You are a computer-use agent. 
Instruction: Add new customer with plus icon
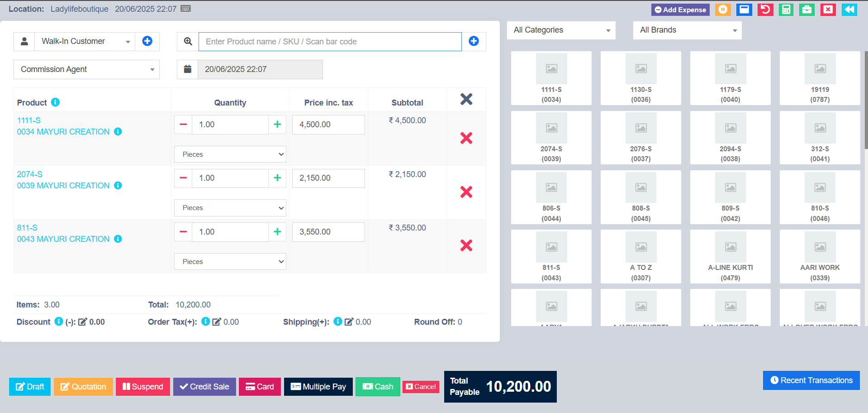[x=147, y=41]
